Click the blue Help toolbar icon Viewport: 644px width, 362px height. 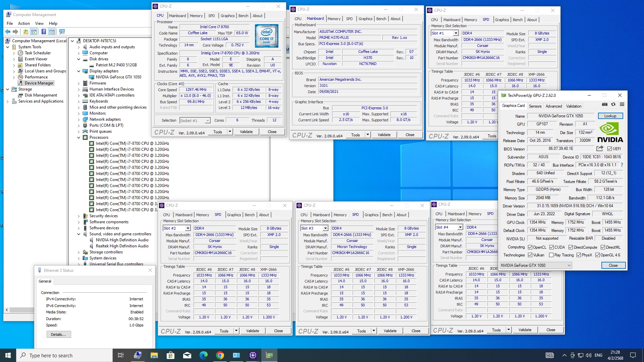click(44, 32)
